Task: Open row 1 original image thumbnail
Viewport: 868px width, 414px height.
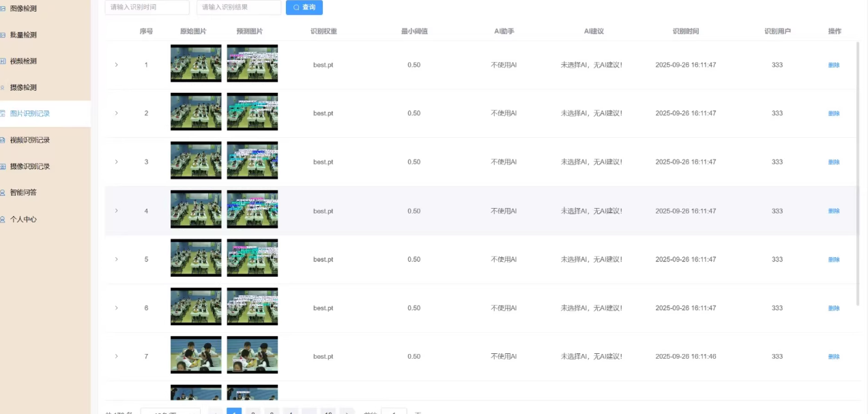Action: (x=196, y=63)
